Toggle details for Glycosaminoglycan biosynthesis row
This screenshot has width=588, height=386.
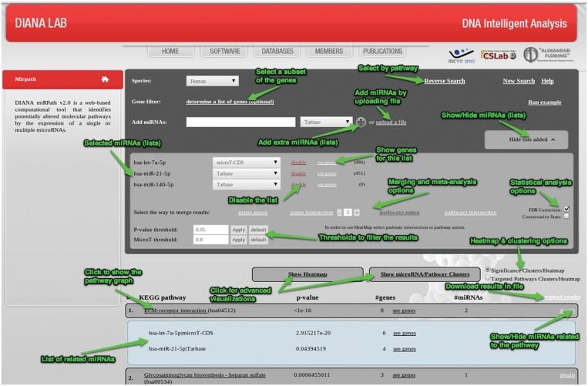pyautogui.click(x=567, y=374)
